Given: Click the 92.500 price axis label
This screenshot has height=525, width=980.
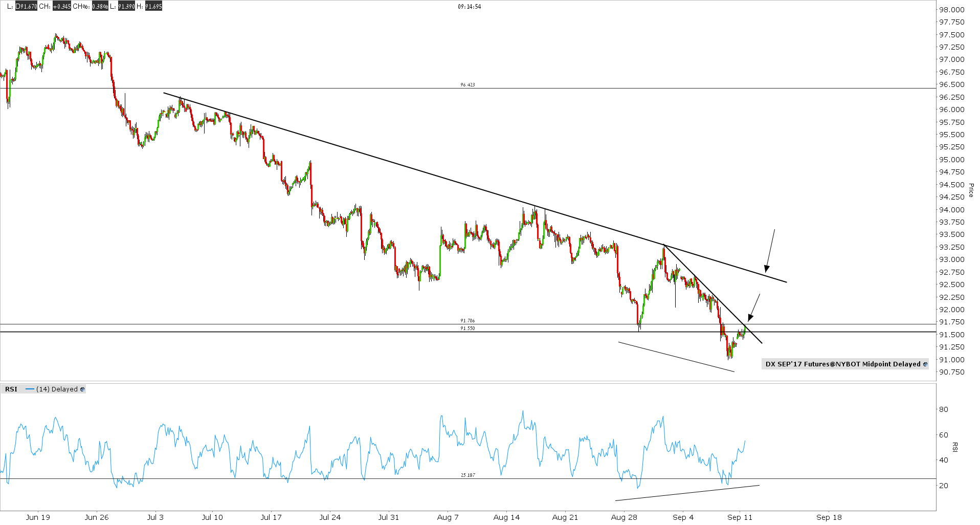Looking at the screenshot, I should pyautogui.click(x=951, y=285).
